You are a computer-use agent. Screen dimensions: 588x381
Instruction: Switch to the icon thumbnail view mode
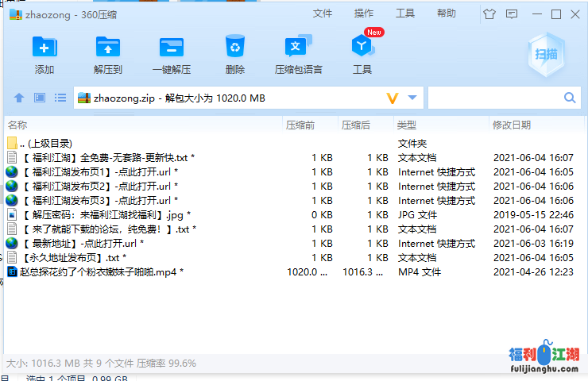40,98
